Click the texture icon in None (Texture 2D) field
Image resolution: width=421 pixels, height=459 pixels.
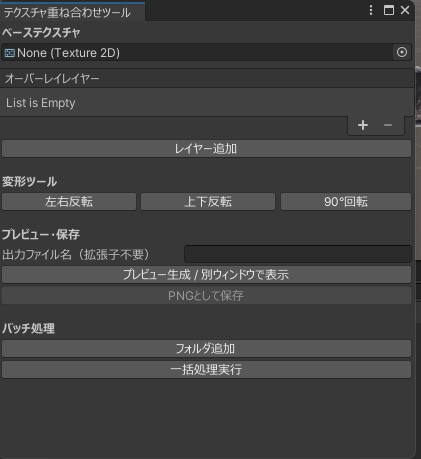[x=9, y=53]
